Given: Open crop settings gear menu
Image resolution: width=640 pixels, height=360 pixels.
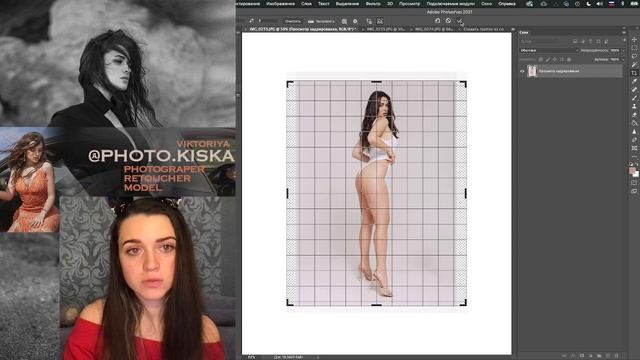Looking at the screenshot, I should (x=355, y=21).
